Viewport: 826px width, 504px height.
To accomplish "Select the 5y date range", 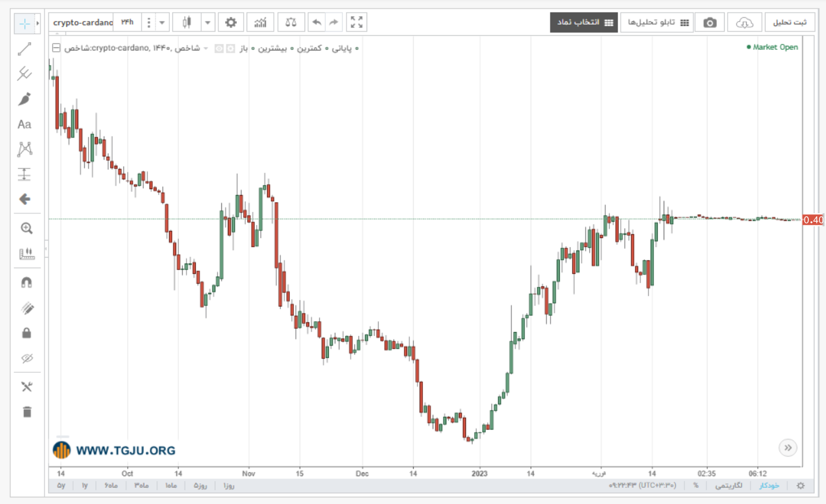I will [x=61, y=485].
